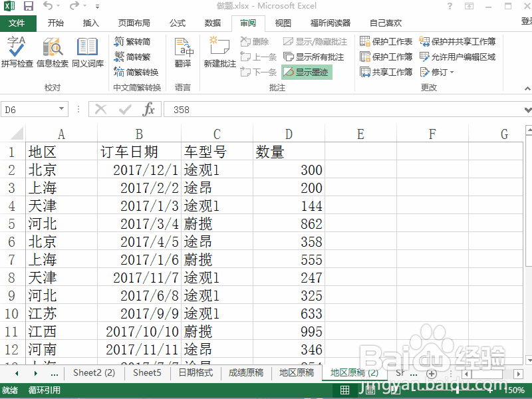The height and width of the screenshot is (399, 532).
Task: Click 共享工作簿 share workbook
Action: point(386,72)
